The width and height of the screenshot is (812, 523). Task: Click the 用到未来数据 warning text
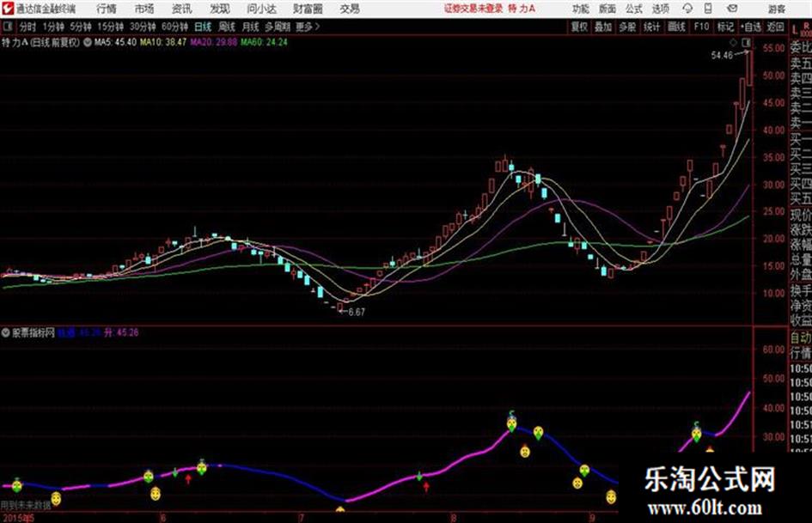pos(26,505)
